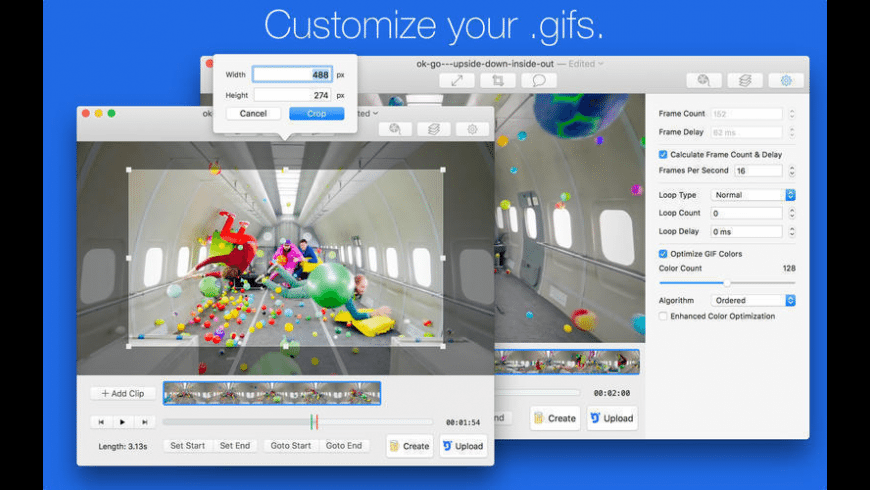Click the blue settings gear in back window
This screenshot has width=870, height=490.
[786, 80]
